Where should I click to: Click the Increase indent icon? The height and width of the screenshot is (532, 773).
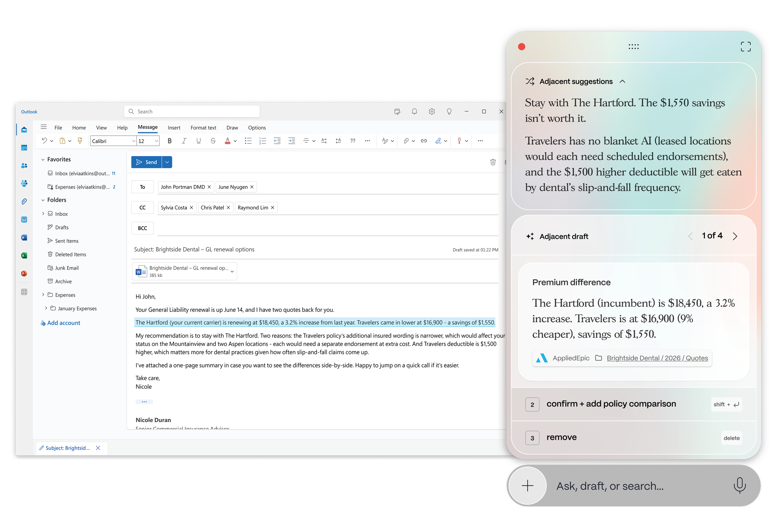point(292,141)
